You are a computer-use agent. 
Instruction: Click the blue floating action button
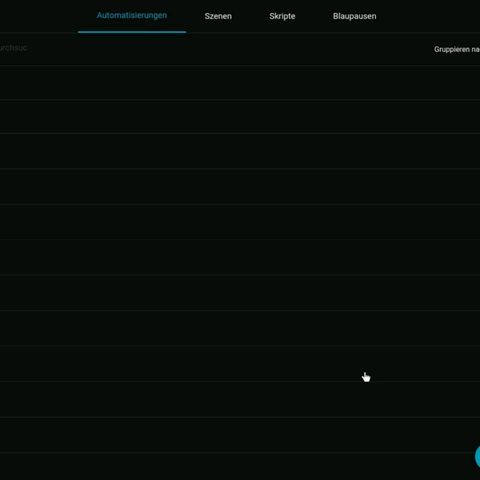click(477, 457)
